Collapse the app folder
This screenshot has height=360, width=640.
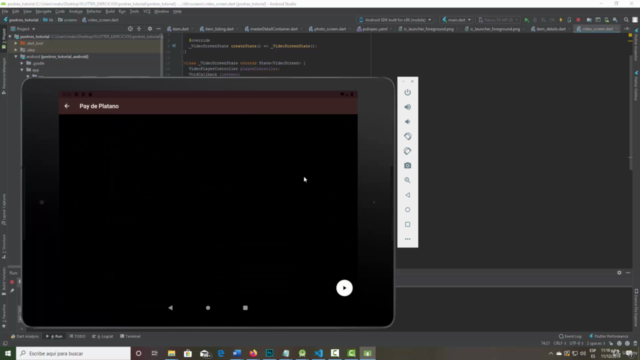click(x=22, y=70)
